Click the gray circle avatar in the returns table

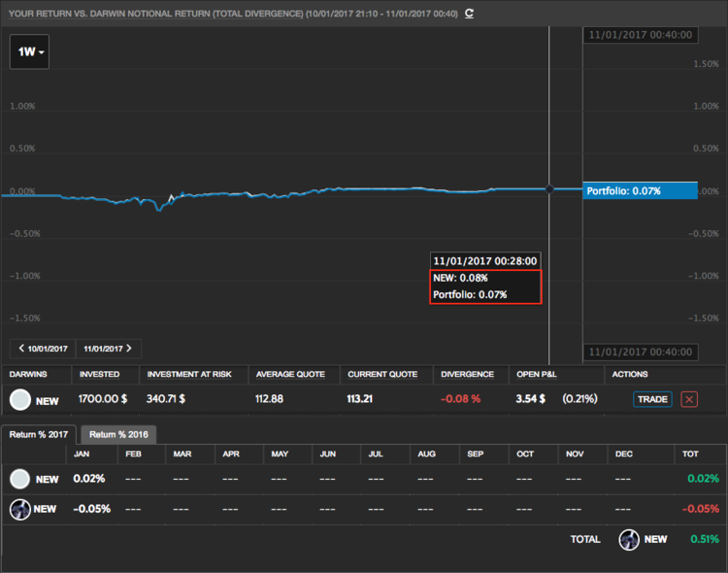tap(19, 479)
